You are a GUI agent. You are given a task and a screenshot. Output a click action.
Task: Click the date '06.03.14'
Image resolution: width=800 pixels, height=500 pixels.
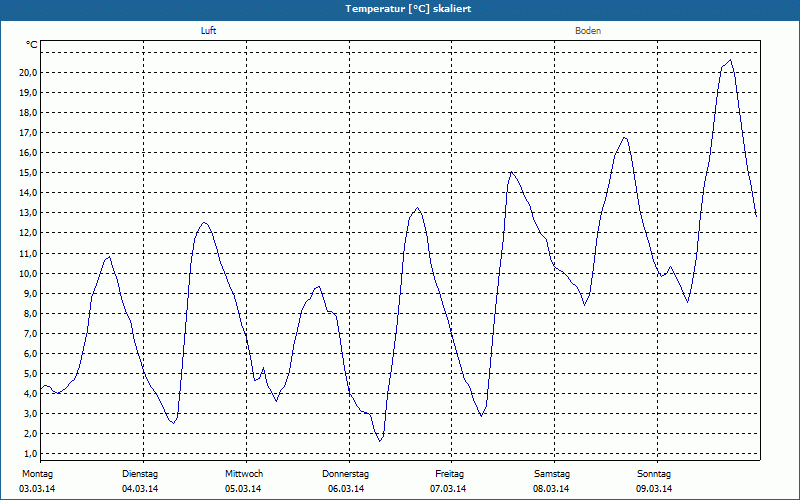pos(346,489)
